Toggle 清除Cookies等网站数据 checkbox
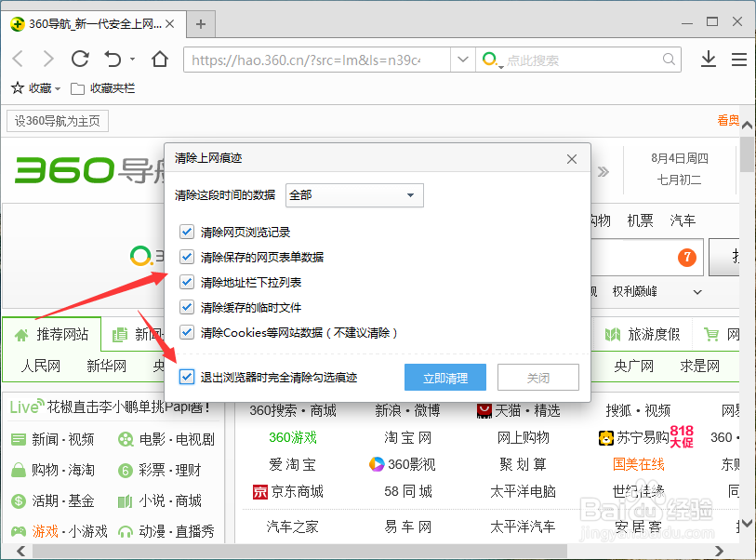 187,332
